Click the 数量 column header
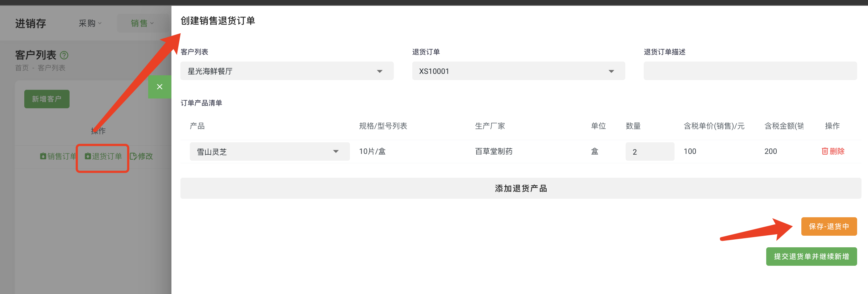 (x=633, y=126)
